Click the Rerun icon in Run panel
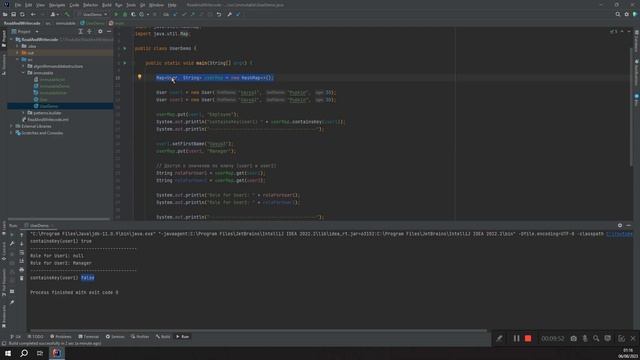Screen dimensions: 640x360 12,235
